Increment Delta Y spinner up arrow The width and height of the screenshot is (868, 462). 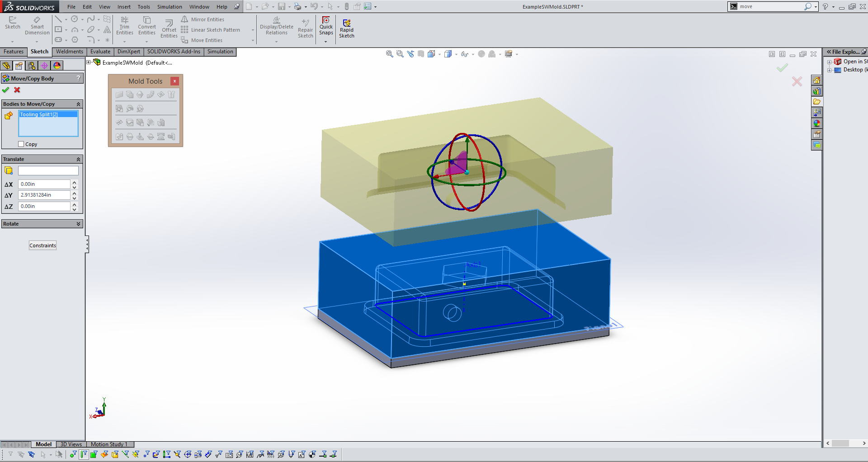pyautogui.click(x=75, y=193)
